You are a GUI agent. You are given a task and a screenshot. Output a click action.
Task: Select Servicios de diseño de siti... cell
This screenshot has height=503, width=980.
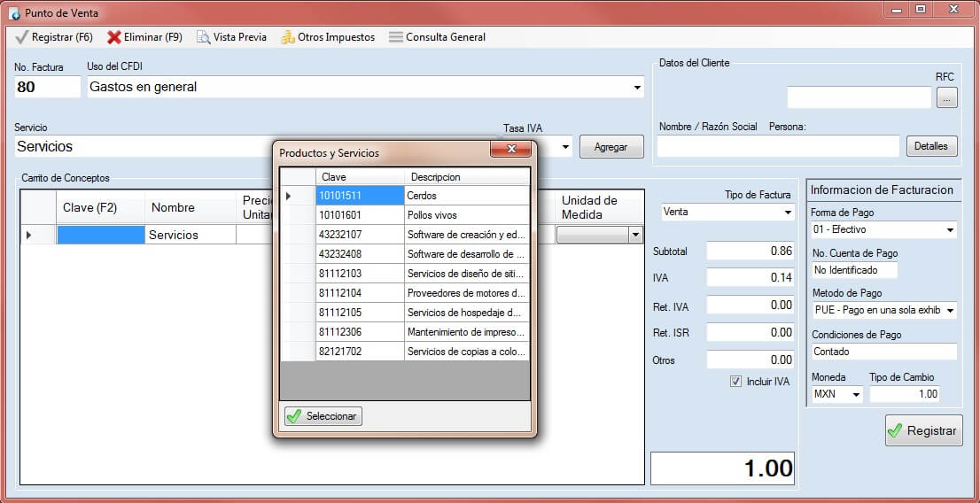467,273
